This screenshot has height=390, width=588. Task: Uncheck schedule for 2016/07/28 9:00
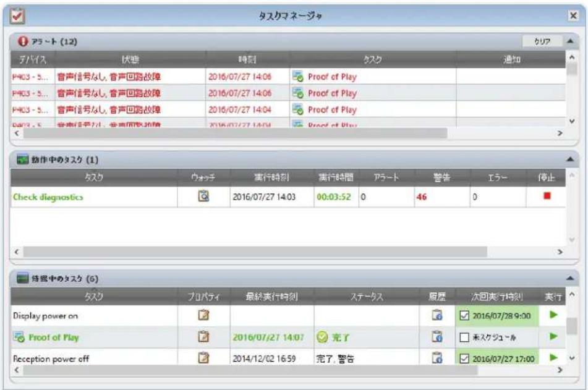[x=464, y=316]
